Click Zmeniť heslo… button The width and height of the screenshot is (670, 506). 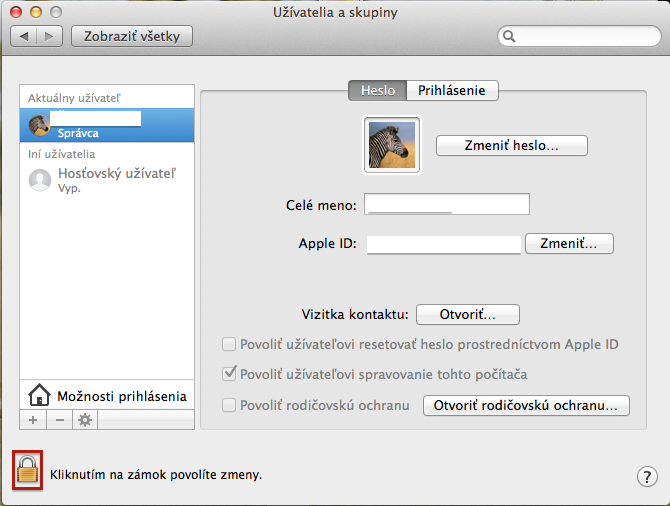pyautogui.click(x=511, y=146)
